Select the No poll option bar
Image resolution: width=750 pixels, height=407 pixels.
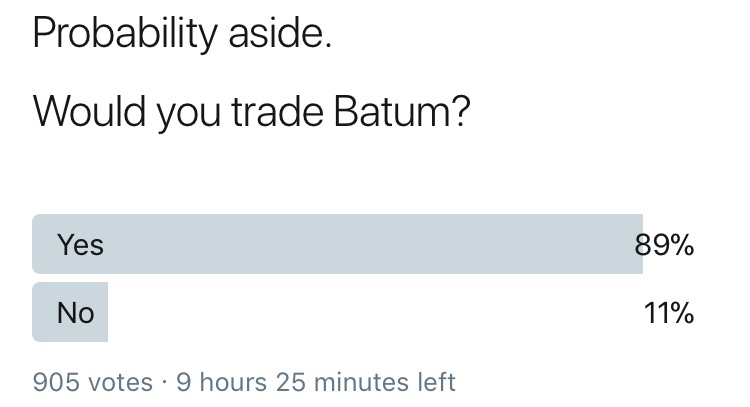69,312
